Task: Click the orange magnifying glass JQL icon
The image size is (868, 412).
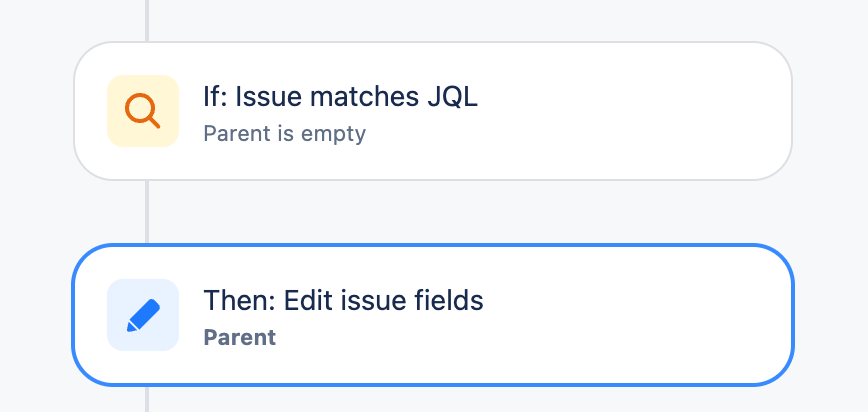Action: click(x=142, y=111)
